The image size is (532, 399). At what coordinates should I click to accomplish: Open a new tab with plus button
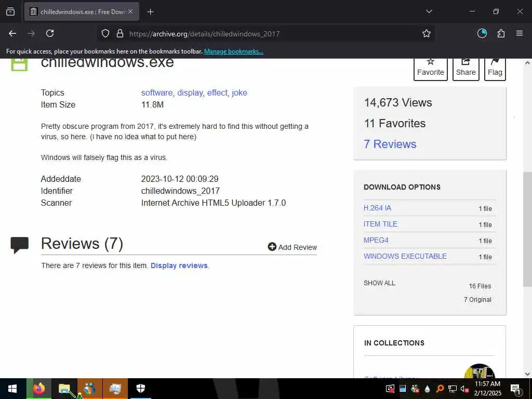pyautogui.click(x=151, y=12)
